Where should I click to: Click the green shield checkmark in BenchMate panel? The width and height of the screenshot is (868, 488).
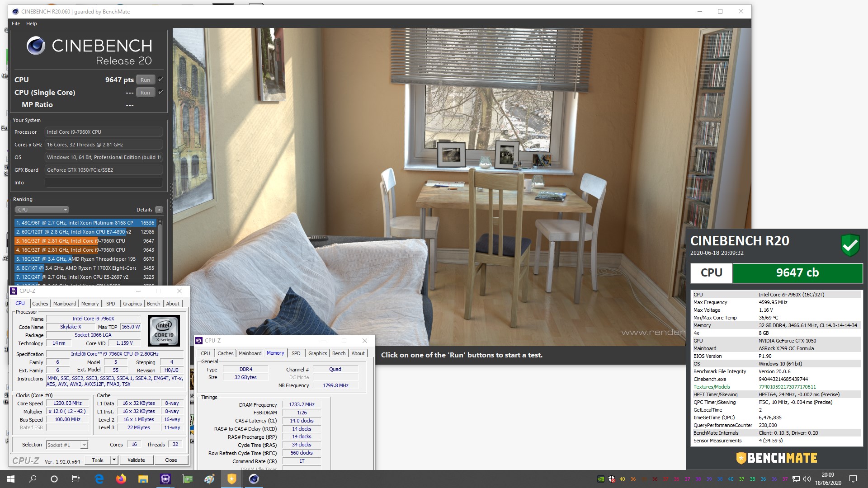pos(850,245)
